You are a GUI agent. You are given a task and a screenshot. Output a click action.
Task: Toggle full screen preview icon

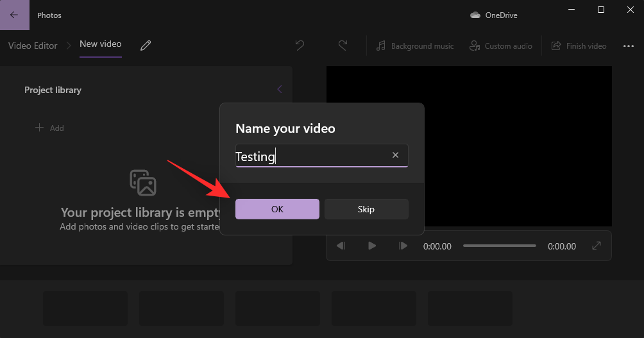[597, 246]
